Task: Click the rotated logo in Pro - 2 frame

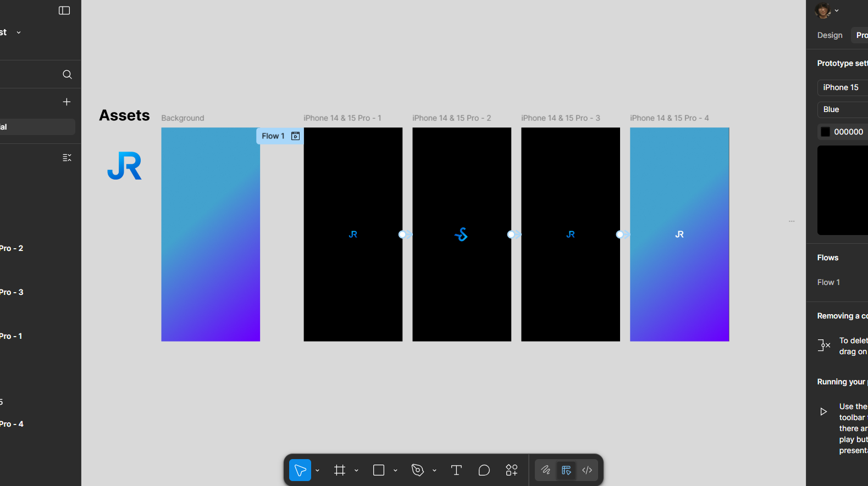Action: (461, 234)
